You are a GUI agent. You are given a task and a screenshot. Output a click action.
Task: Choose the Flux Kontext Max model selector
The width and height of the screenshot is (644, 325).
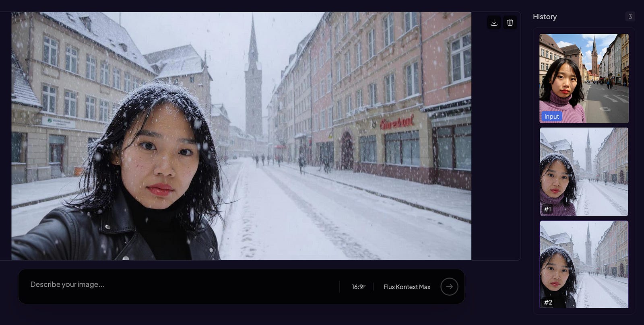pyautogui.click(x=407, y=287)
